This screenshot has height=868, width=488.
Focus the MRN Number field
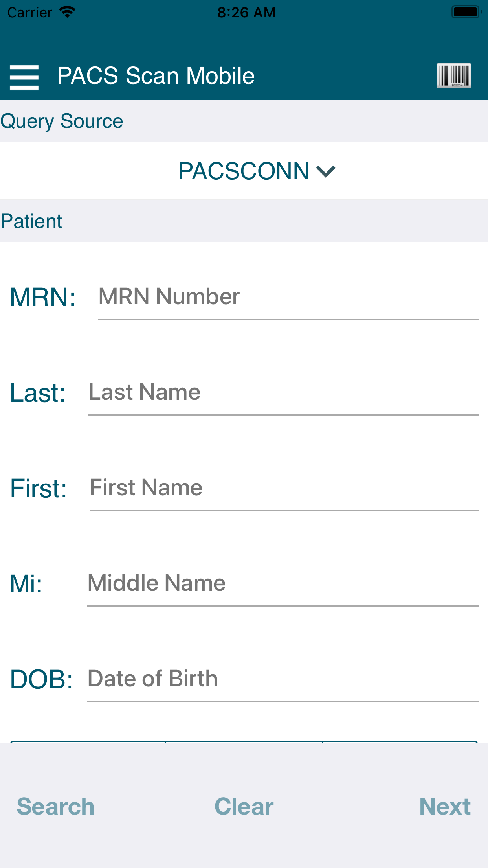[x=288, y=297]
